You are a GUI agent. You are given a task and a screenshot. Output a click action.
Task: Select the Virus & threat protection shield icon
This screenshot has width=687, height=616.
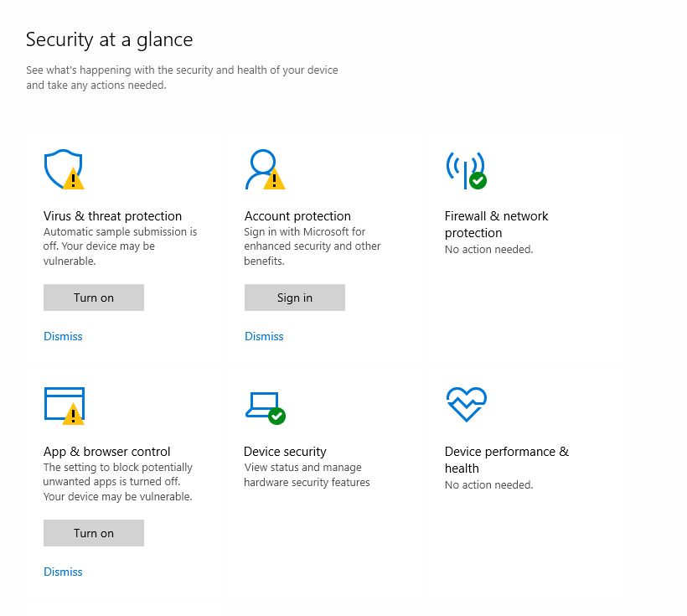[63, 168]
